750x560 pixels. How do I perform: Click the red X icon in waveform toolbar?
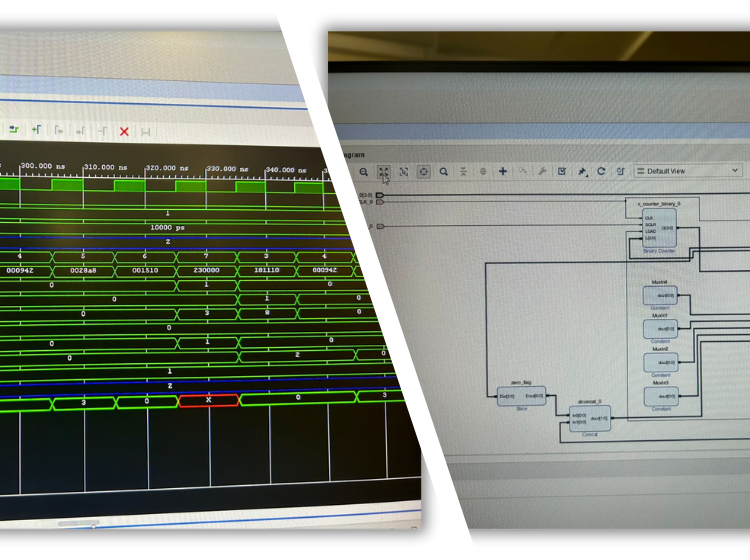(x=124, y=132)
